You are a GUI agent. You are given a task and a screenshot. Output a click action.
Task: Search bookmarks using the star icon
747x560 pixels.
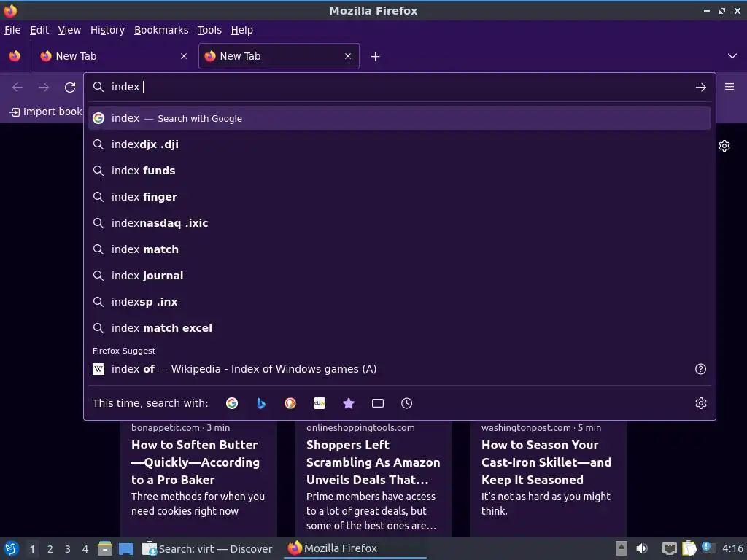[349, 403]
